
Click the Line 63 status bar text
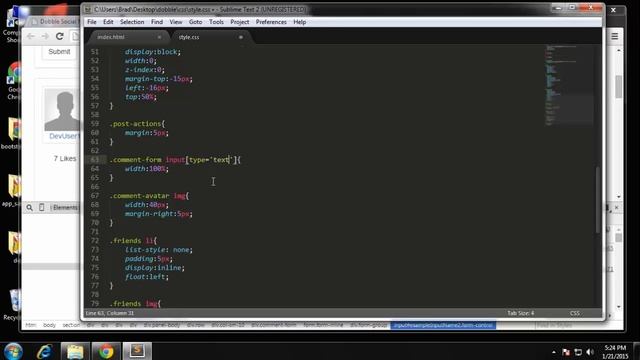point(109,313)
